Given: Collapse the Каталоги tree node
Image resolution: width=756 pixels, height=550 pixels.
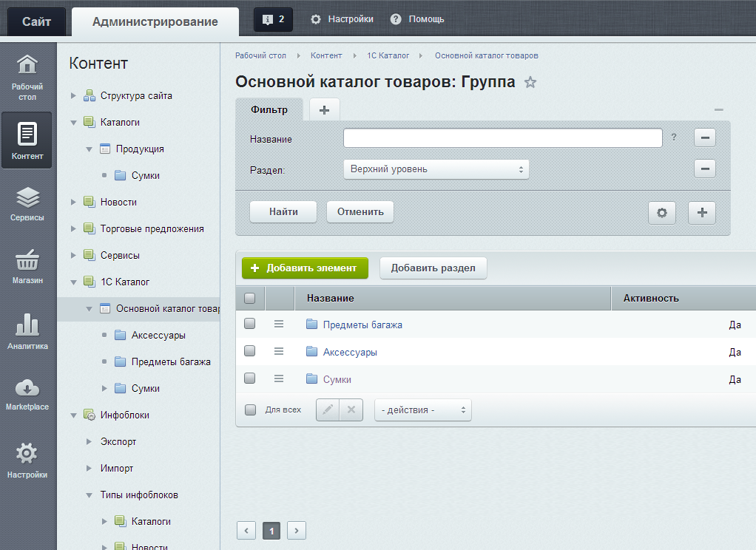Looking at the screenshot, I should (74, 123).
